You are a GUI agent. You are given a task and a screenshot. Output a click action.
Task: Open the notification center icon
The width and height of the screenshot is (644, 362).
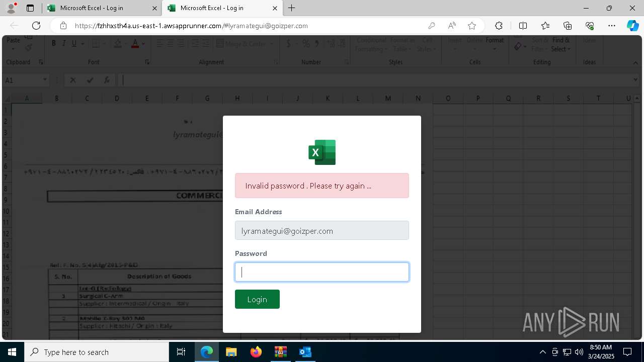627,352
